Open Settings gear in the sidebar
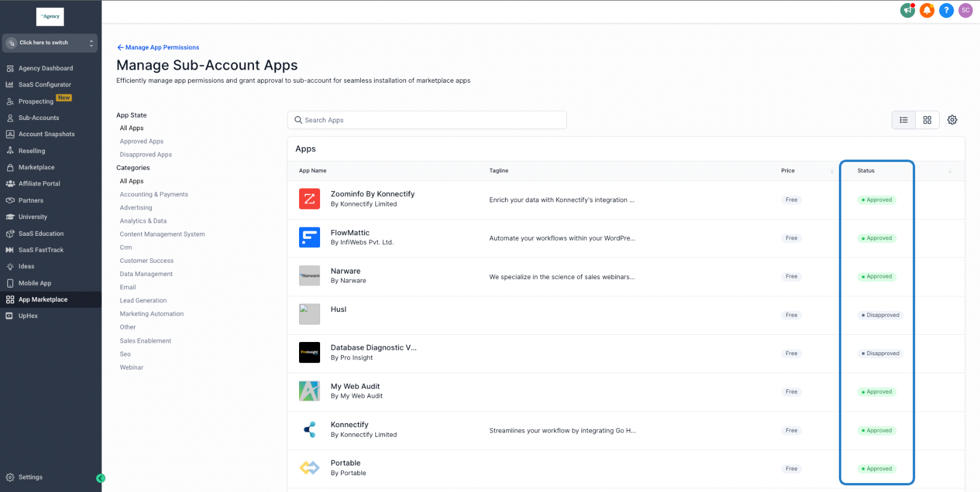 [10, 478]
